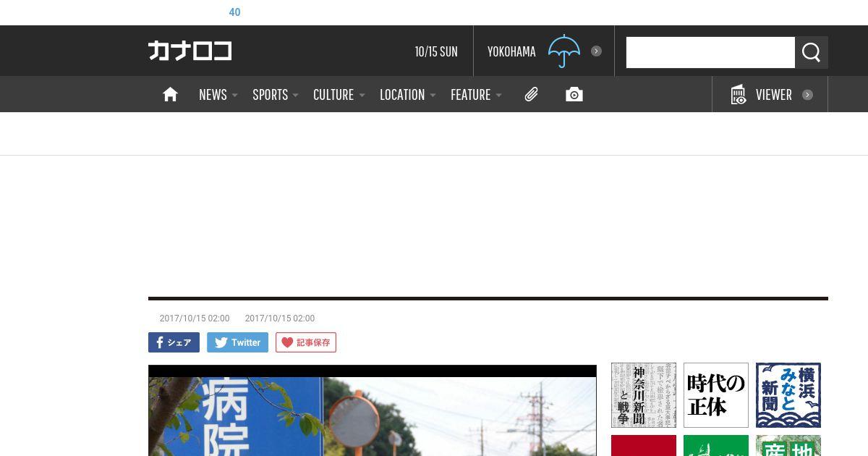Open the newspaper viewer icon
Viewport: 868px width, 456px height.
[738, 94]
